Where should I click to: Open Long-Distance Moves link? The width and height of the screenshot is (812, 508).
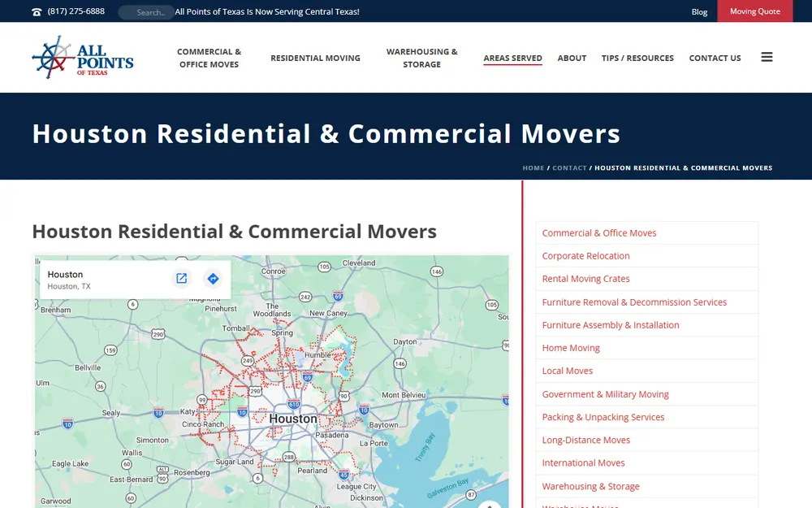585,440
